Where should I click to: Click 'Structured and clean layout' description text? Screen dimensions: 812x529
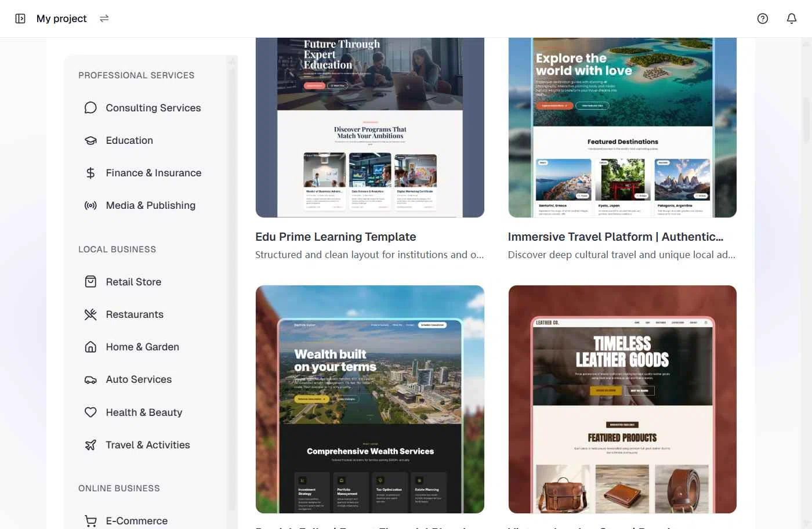click(369, 255)
